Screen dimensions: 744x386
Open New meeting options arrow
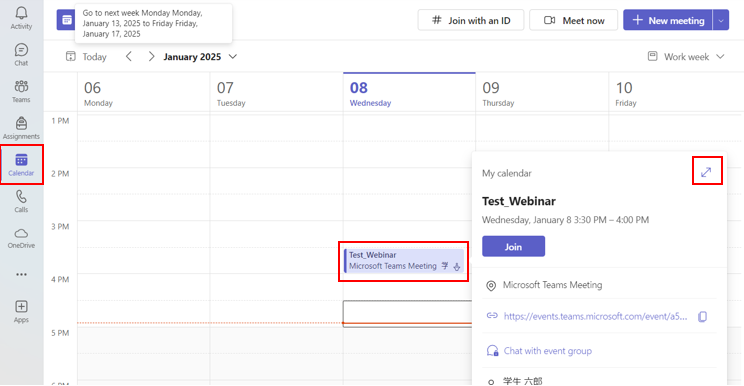click(721, 20)
